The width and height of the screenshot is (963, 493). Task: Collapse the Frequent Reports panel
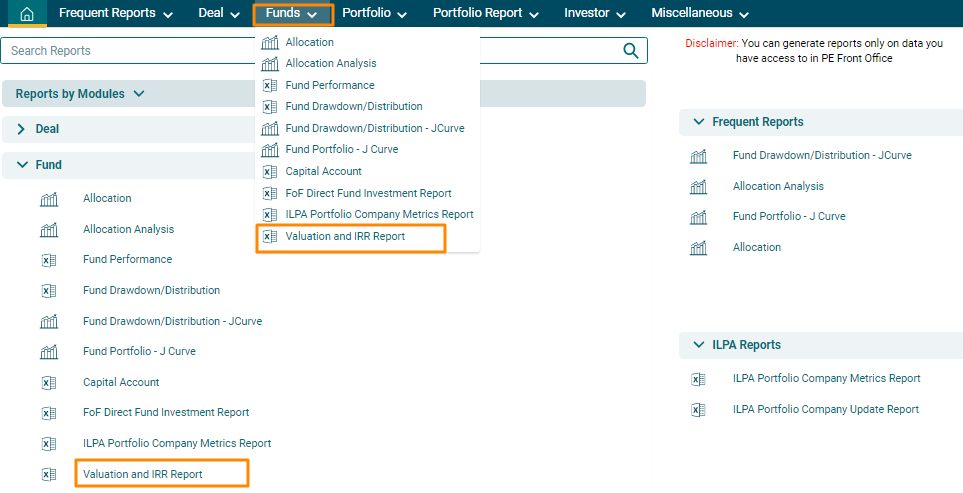(697, 122)
